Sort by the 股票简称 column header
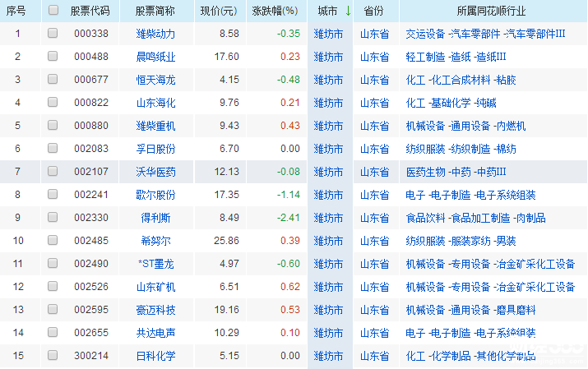 coord(155,12)
